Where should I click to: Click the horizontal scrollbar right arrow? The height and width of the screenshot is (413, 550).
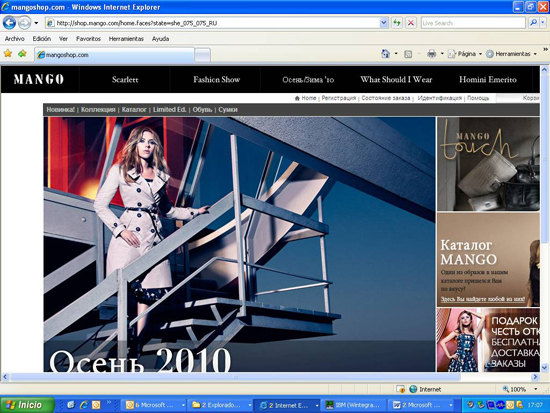535,377
